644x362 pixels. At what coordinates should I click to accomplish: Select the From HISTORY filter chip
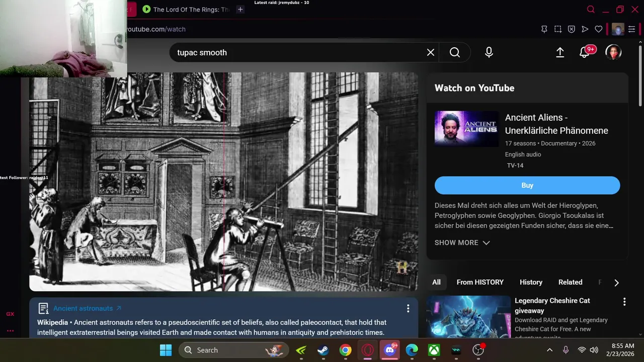coord(480,282)
